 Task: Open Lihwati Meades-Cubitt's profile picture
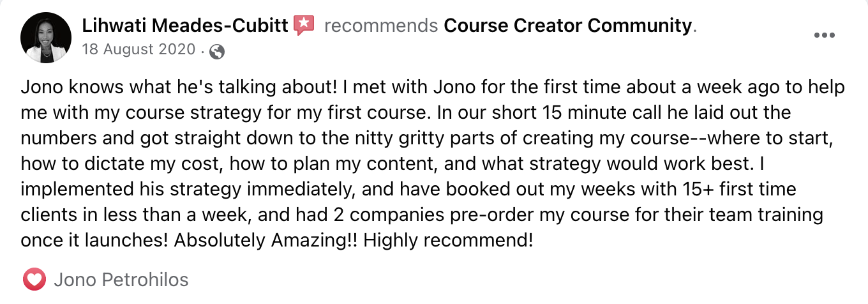coord(46,37)
